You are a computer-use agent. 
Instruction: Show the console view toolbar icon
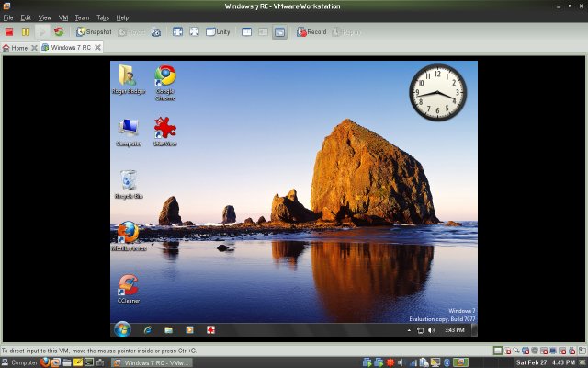[x=247, y=32]
